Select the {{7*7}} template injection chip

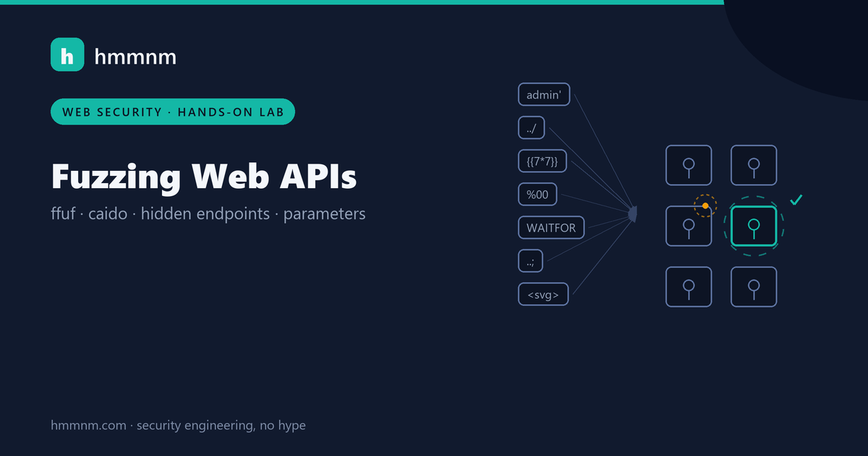click(542, 161)
